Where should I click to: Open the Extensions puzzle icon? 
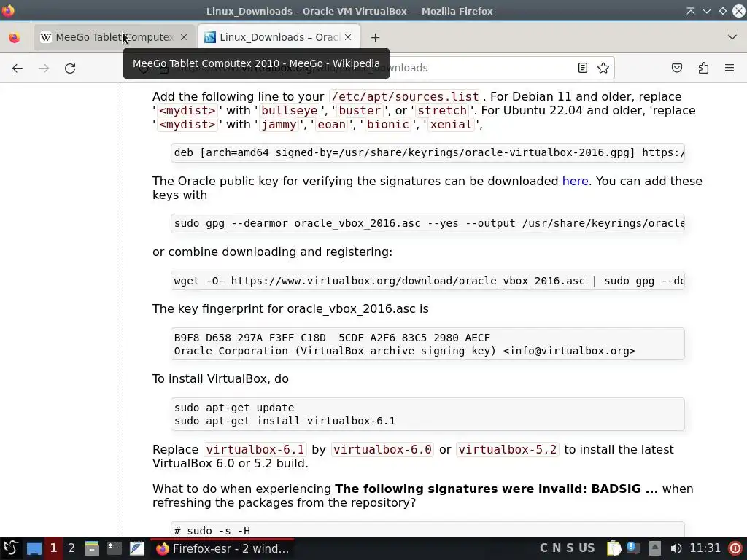coord(703,68)
